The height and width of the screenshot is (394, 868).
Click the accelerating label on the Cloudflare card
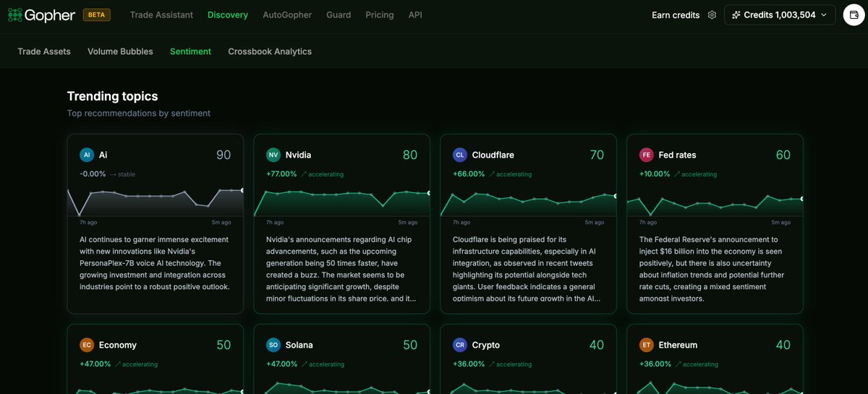tap(509, 174)
